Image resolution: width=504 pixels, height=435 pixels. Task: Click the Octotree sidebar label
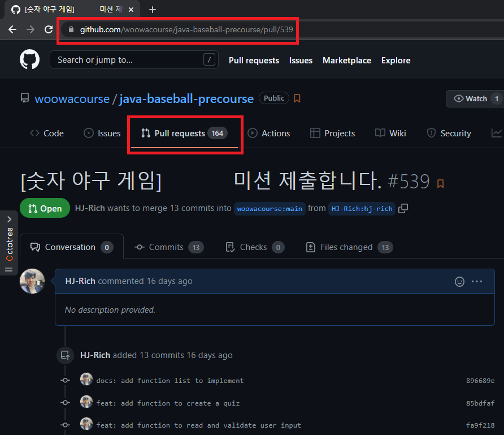pos(9,244)
